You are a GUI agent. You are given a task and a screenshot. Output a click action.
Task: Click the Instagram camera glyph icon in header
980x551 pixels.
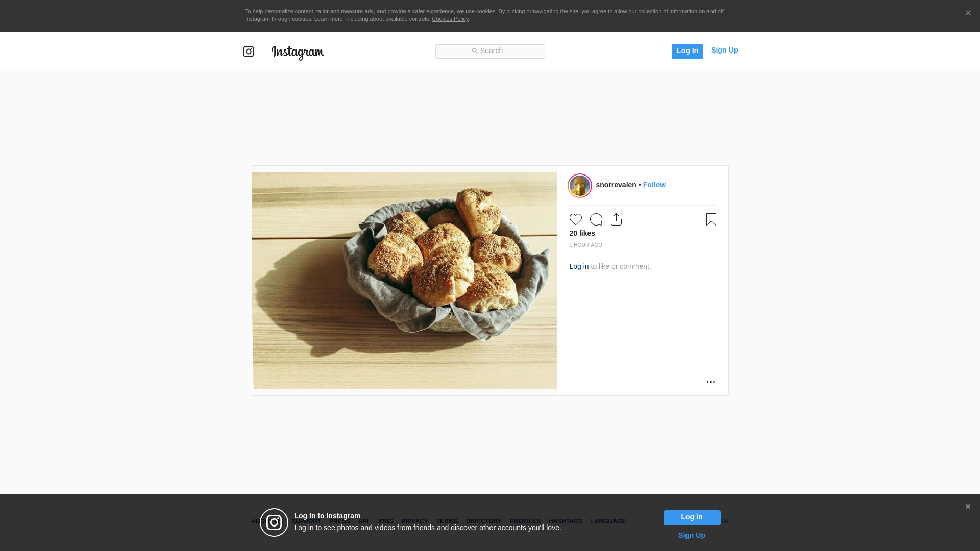coord(249,52)
